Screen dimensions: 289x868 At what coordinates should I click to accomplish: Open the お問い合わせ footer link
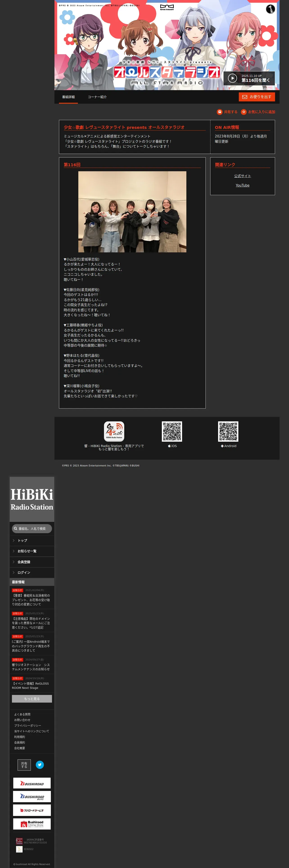(22, 720)
